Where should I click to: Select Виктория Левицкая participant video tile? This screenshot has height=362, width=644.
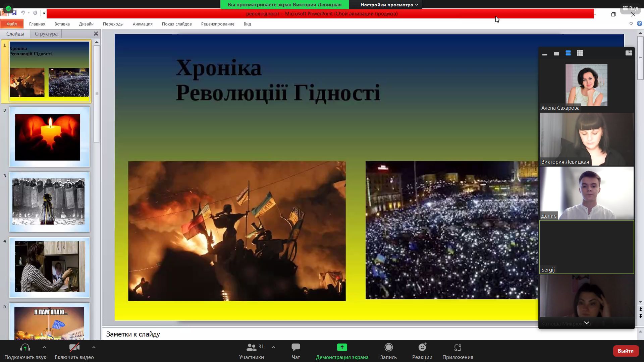[x=587, y=139]
